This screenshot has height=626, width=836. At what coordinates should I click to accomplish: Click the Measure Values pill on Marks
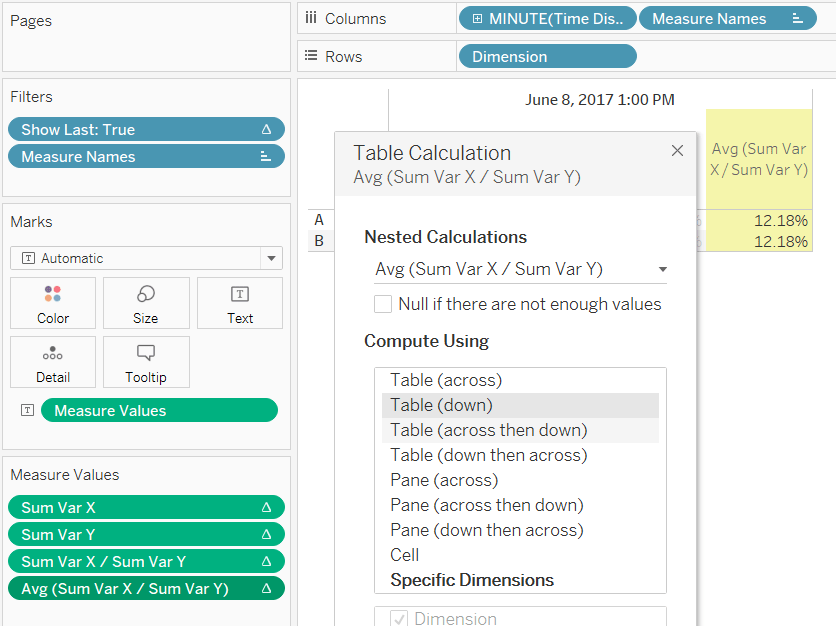pyautogui.click(x=159, y=410)
